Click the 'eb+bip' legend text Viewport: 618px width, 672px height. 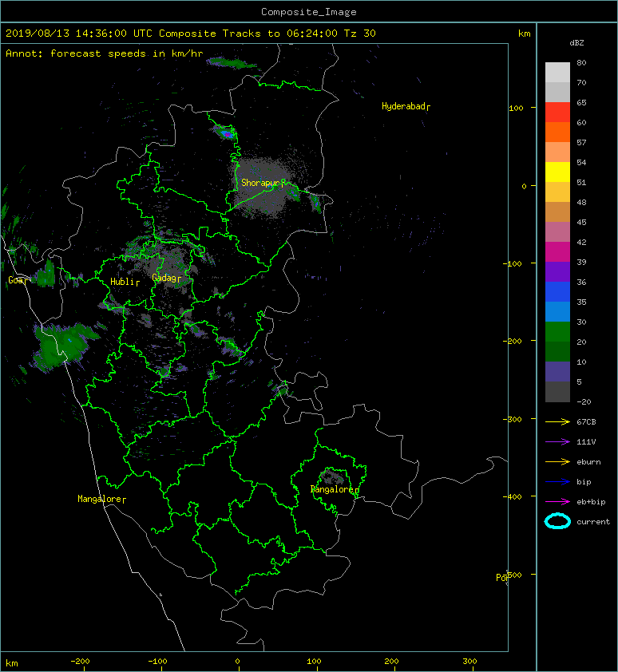click(x=591, y=502)
